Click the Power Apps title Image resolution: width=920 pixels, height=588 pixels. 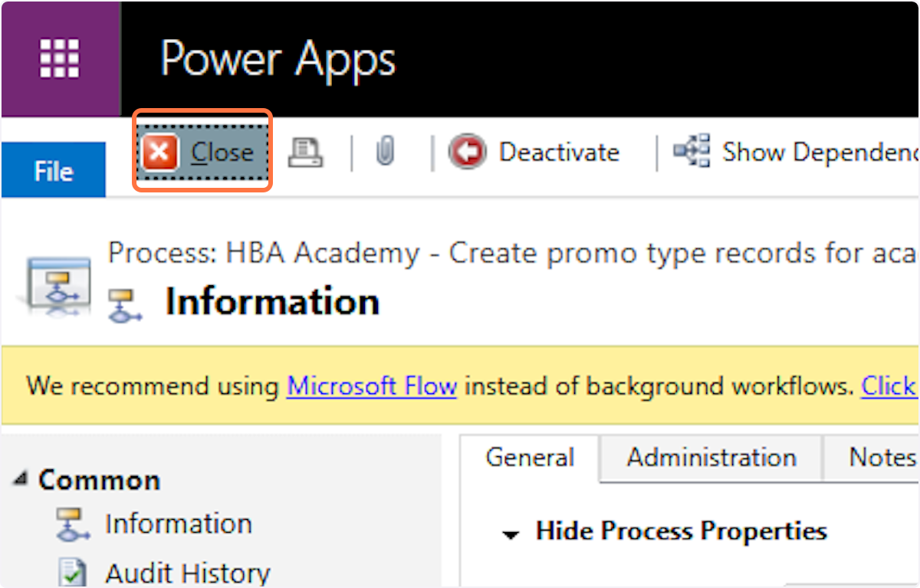pyautogui.click(x=278, y=58)
